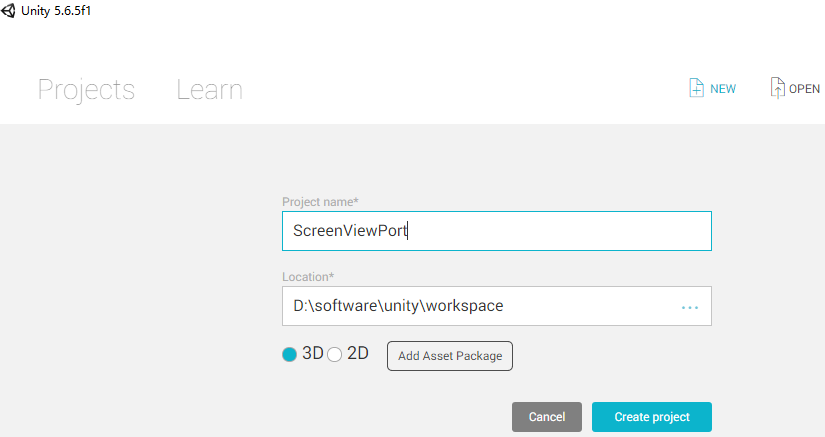Image resolution: width=825 pixels, height=437 pixels.
Task: Choose the 3D text label option
Action: [313, 353]
